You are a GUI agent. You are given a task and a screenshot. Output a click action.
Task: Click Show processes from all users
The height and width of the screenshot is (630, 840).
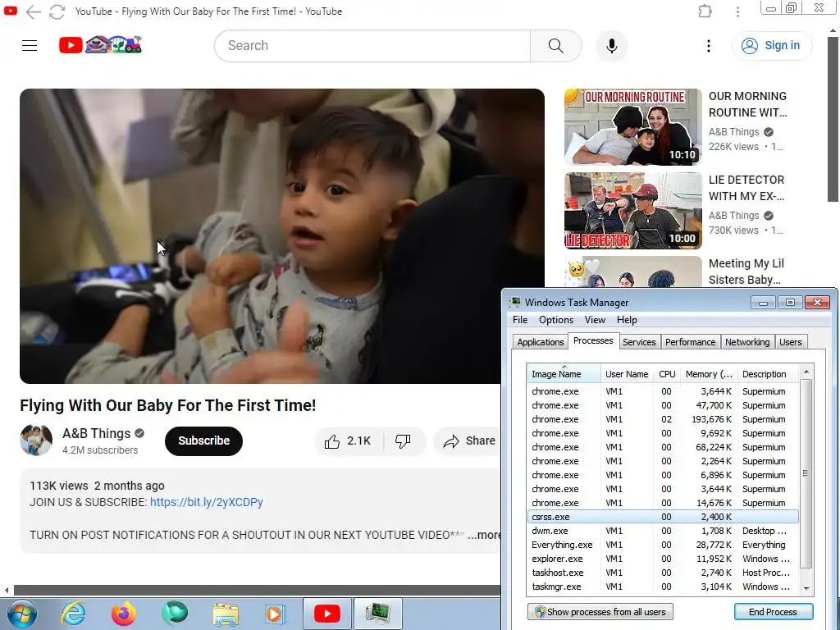point(600,612)
